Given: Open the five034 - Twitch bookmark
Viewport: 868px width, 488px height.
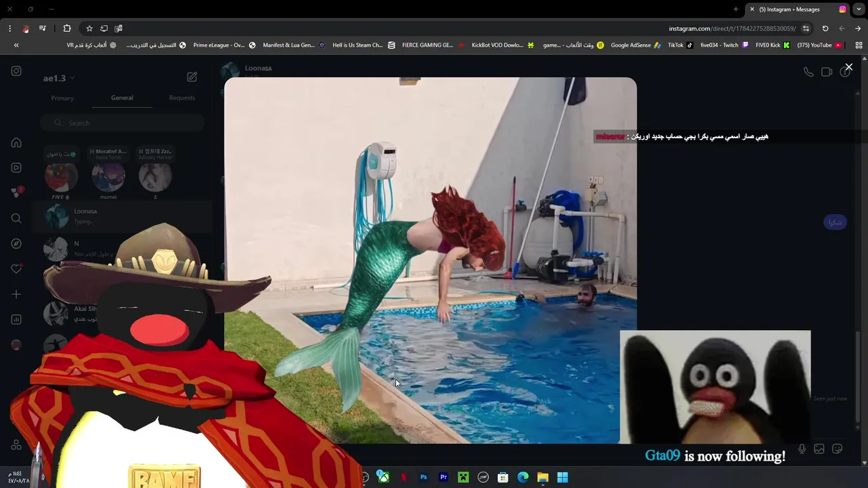Looking at the screenshot, I should 724,45.
